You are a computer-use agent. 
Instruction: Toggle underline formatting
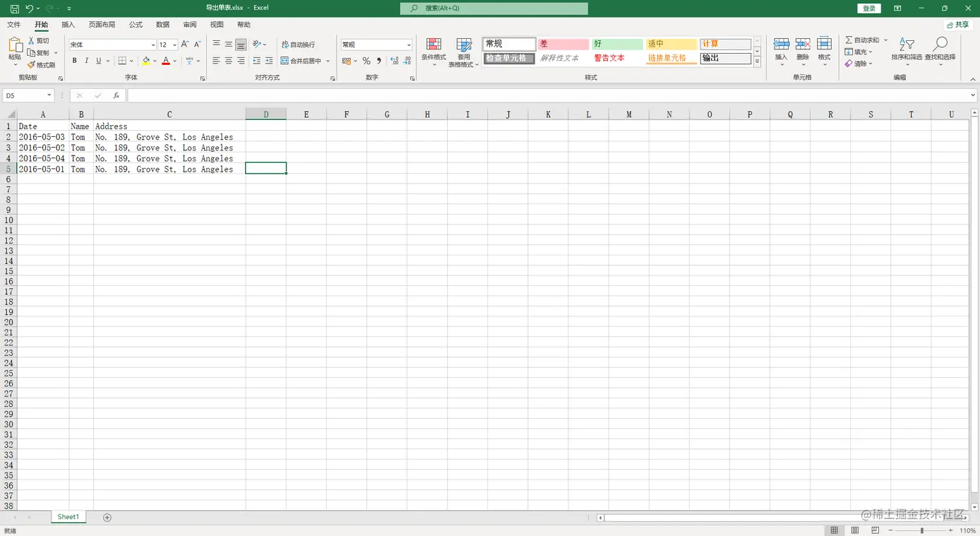click(99, 61)
